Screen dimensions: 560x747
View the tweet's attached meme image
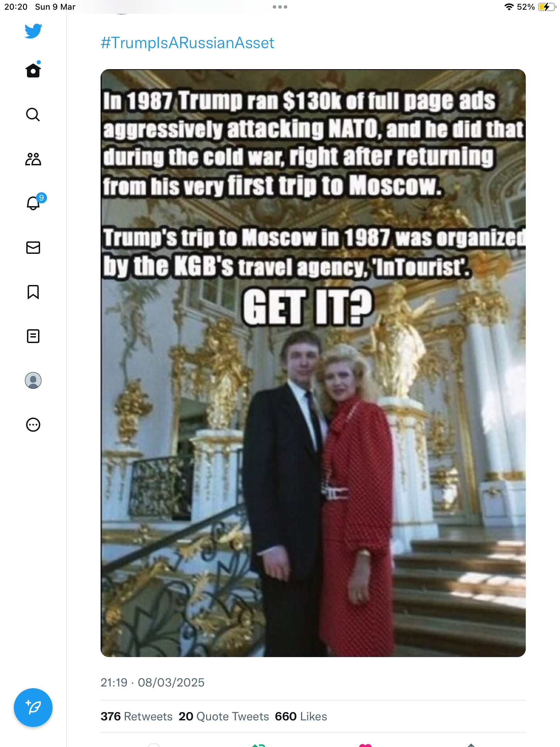tap(313, 363)
